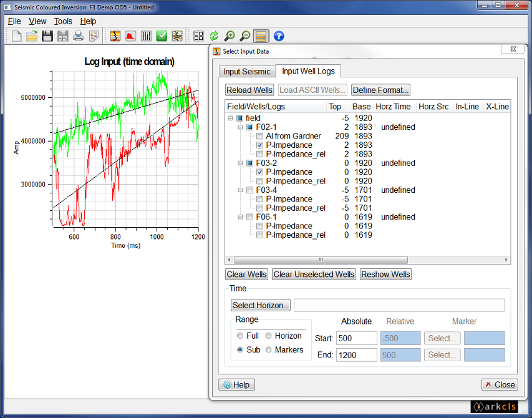Uncheck P-Impedance under well F02-1
532x418 pixels.
coord(259,145)
